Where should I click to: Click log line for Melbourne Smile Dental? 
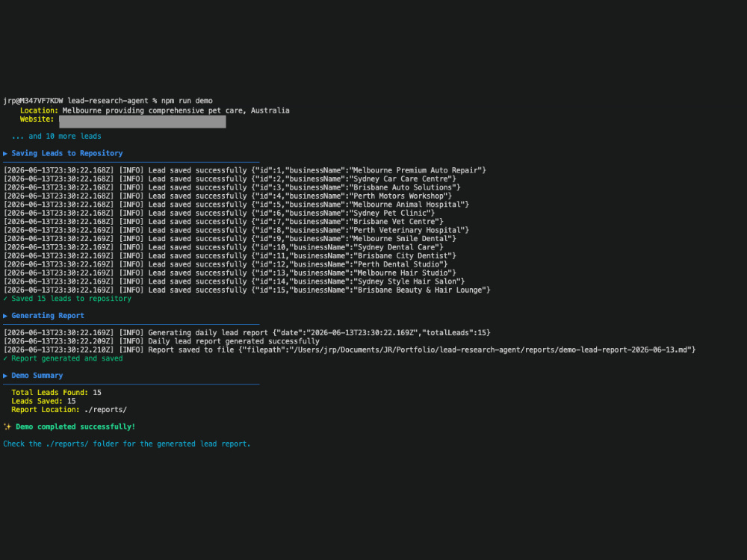(x=229, y=239)
